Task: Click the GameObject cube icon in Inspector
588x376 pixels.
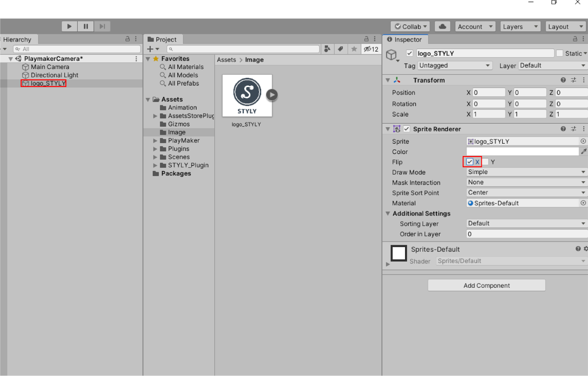Action: [x=392, y=55]
